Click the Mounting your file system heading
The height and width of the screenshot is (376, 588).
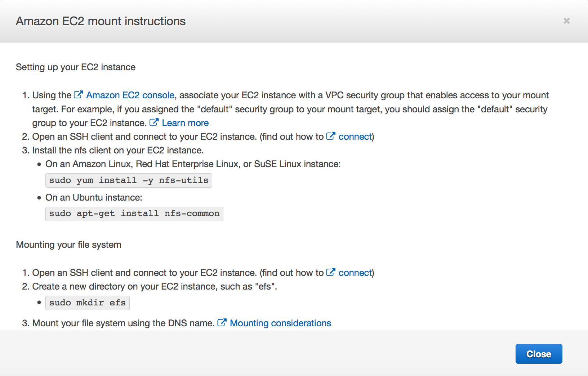click(68, 245)
